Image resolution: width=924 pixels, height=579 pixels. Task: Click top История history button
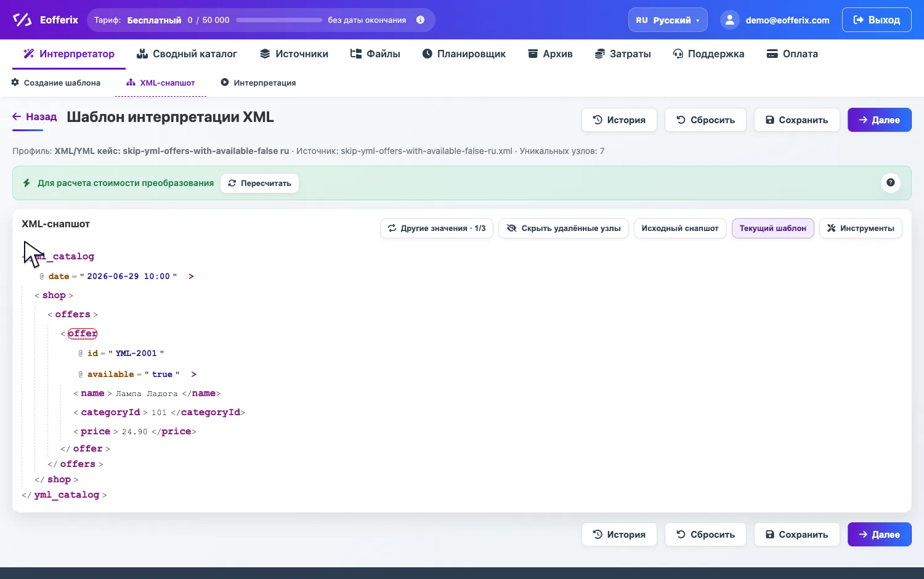pos(619,120)
